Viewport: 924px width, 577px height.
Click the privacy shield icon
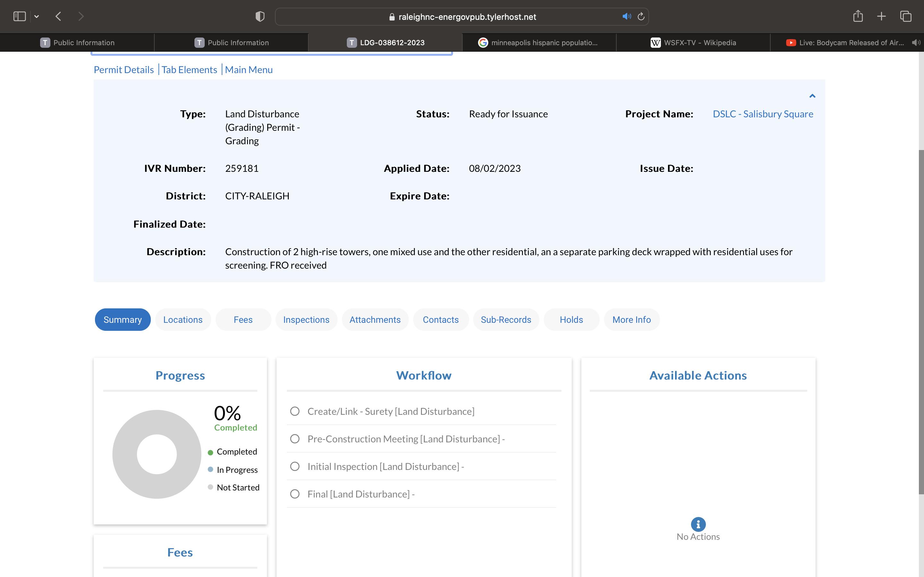point(260,16)
